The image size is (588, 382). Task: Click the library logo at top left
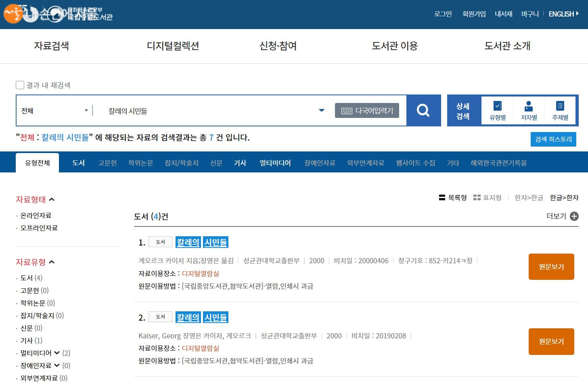coord(59,14)
